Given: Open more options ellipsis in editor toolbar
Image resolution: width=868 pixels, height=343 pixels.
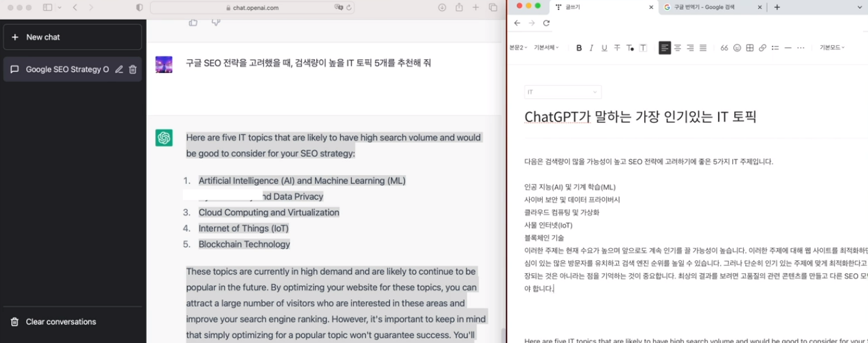Looking at the screenshot, I should click(801, 48).
